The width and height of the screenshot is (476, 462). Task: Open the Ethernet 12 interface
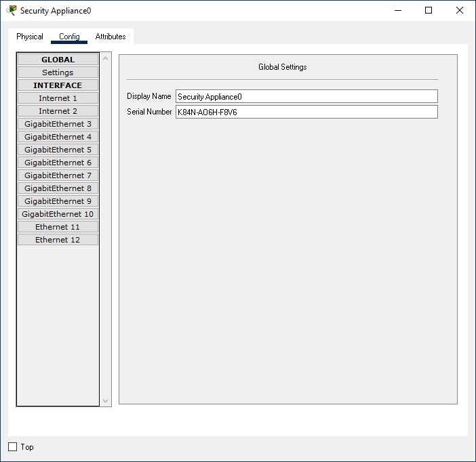pos(58,240)
